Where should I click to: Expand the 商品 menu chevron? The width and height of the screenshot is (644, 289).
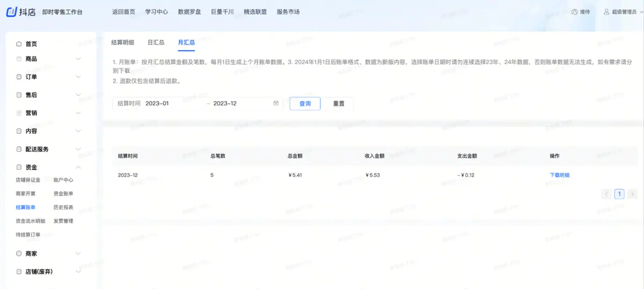point(78,59)
